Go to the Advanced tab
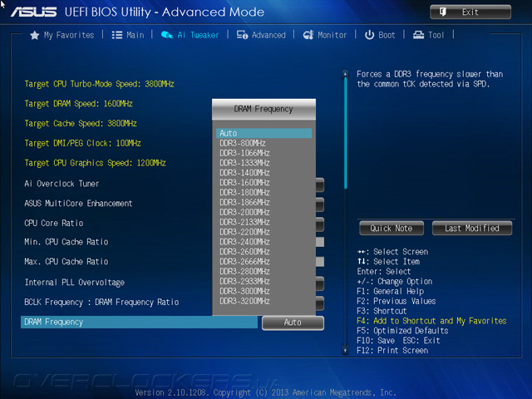532x399 pixels. tap(261, 35)
